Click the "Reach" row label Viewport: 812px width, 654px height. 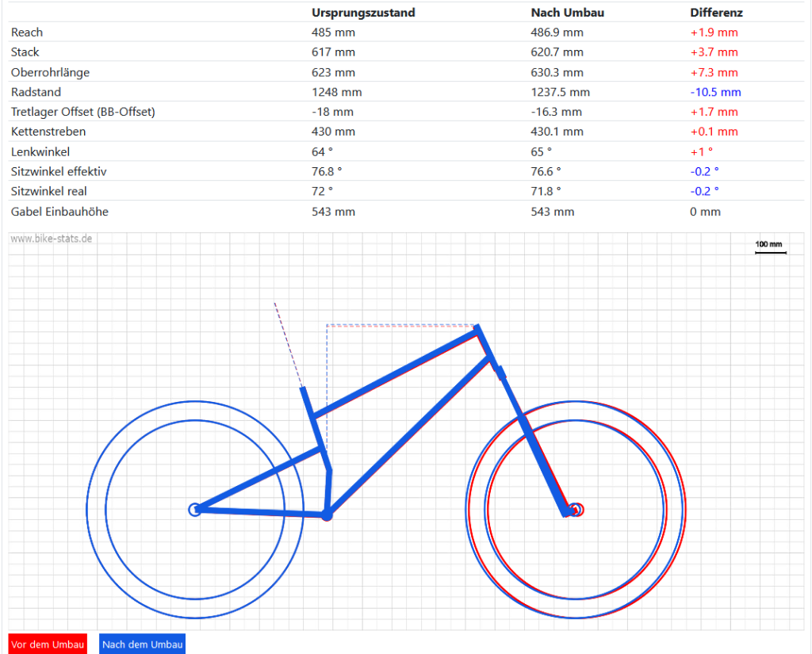point(27,33)
